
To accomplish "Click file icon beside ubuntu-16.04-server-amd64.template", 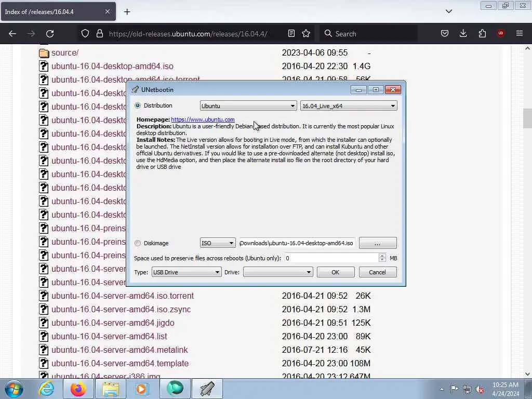I will (44, 363).
